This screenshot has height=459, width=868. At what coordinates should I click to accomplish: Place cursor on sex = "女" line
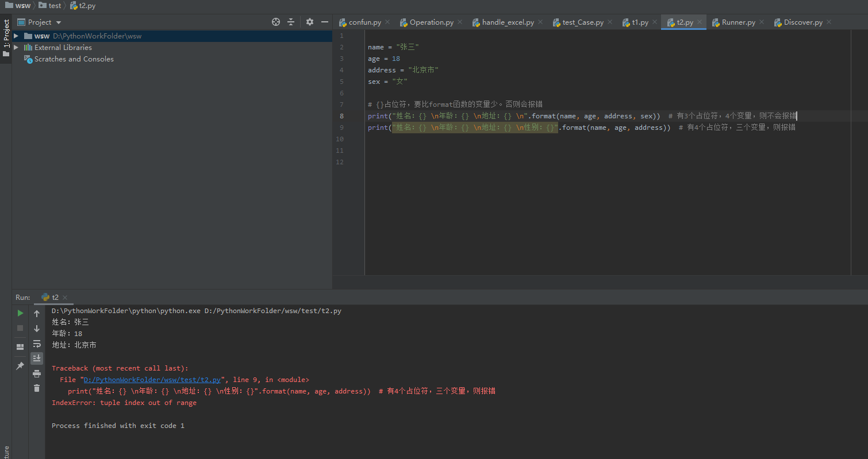coord(387,82)
